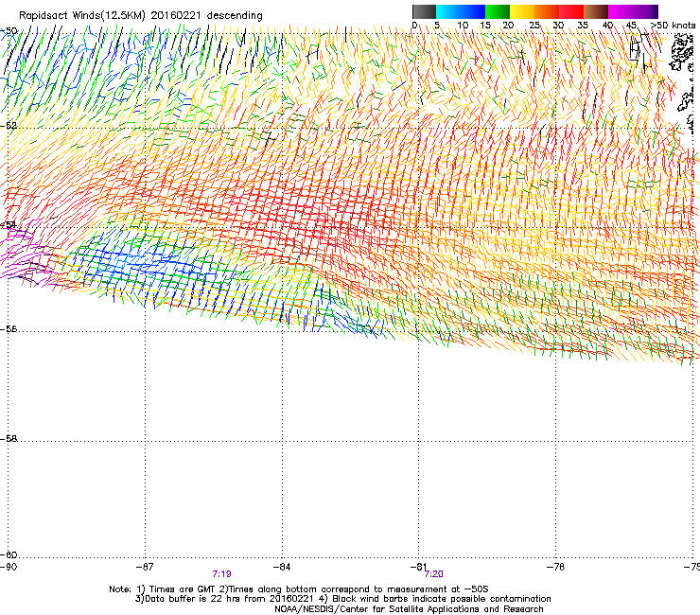
Task: Click the "35" legend scale label
Action: [583, 26]
